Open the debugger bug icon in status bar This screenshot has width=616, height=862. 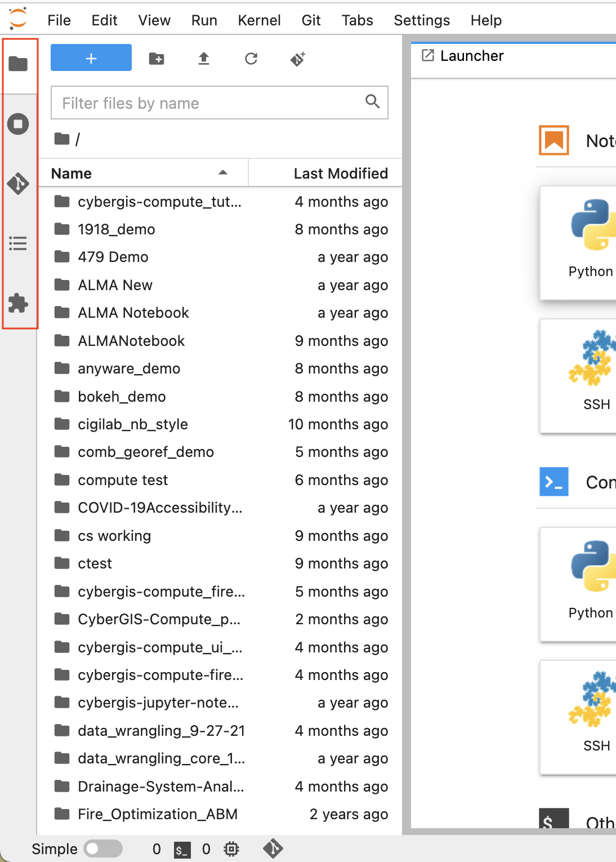(x=231, y=848)
